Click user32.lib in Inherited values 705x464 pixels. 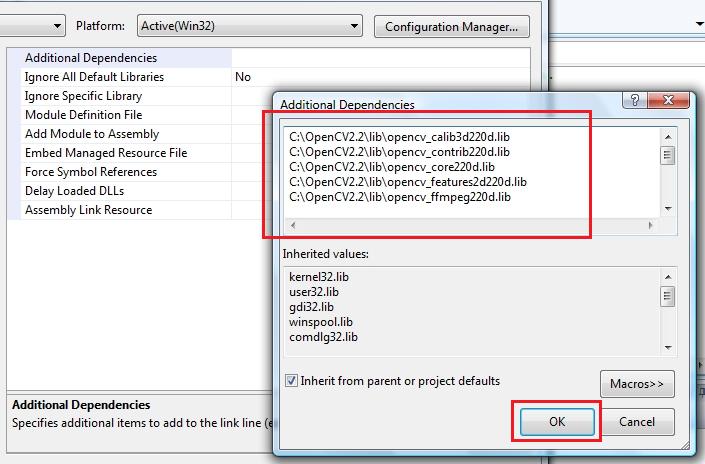(x=314, y=292)
